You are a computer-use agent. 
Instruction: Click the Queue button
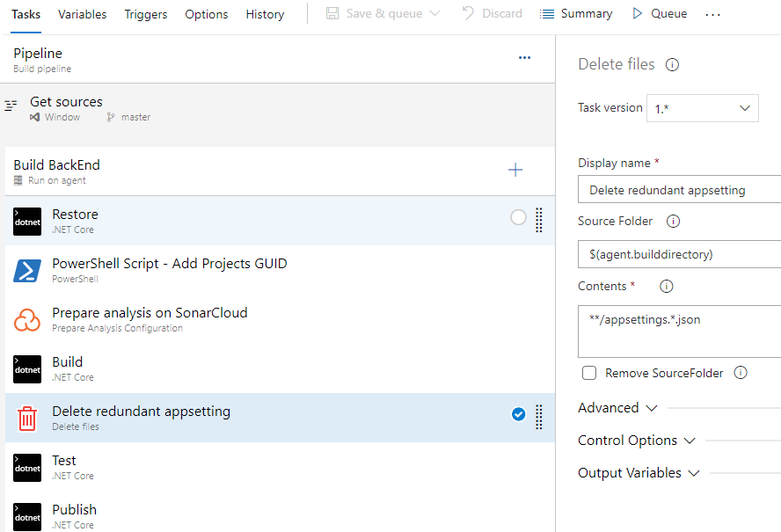[660, 14]
